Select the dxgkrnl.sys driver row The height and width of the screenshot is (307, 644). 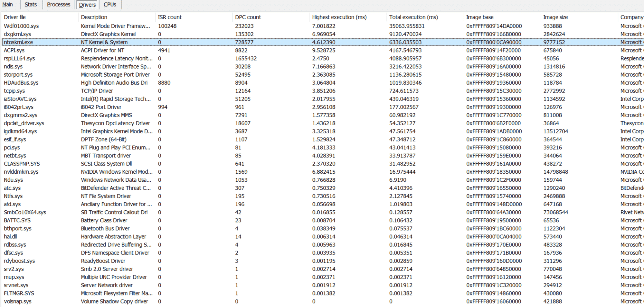coord(323,34)
